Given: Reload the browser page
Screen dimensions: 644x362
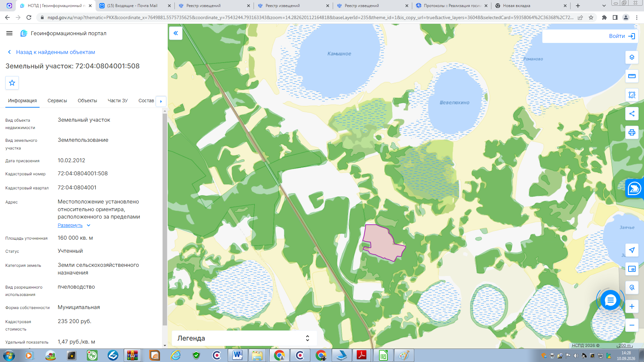Looking at the screenshot, I should point(29,17).
